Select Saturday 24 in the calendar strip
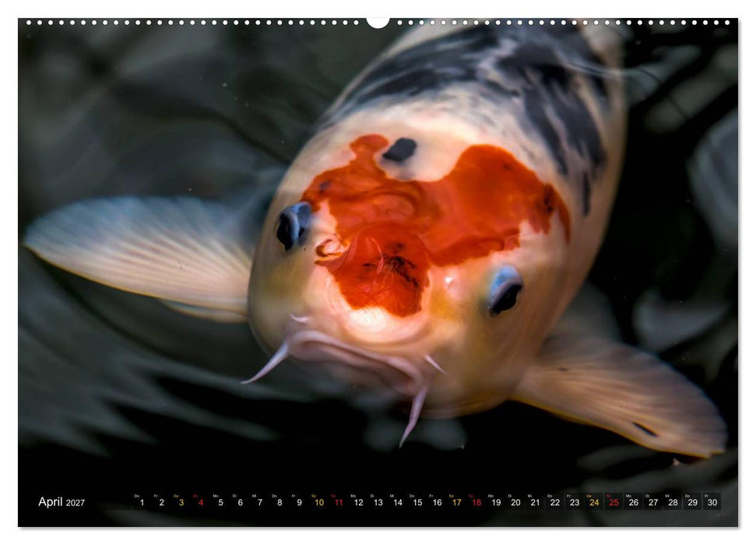Viewport: 756px width, 545px height. tap(595, 501)
